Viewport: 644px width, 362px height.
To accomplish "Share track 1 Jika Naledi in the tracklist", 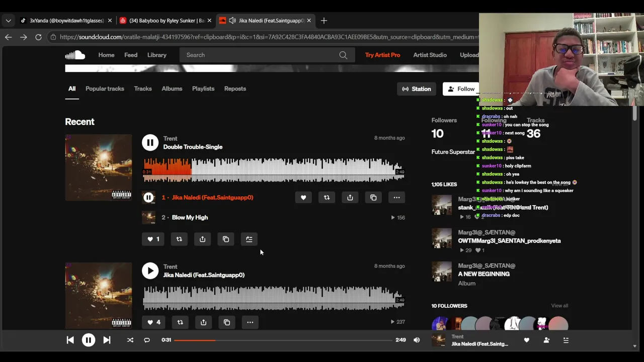I will [350, 198].
